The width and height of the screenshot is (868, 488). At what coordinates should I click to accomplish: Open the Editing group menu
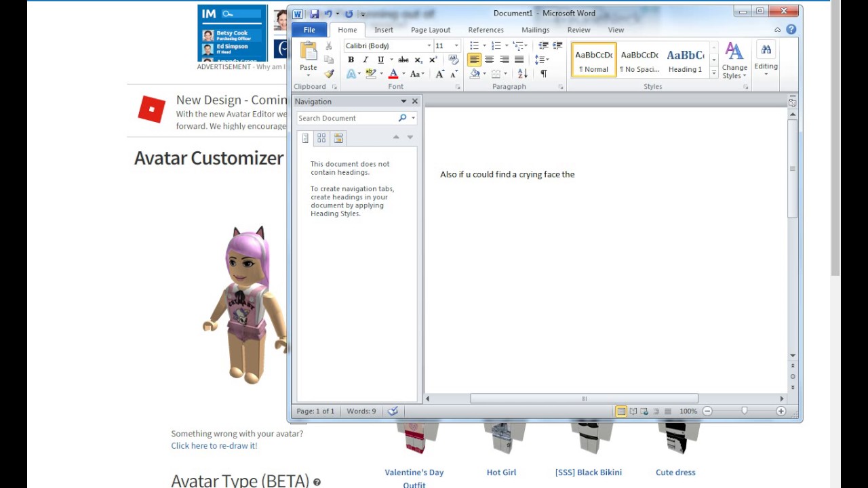pos(766,59)
